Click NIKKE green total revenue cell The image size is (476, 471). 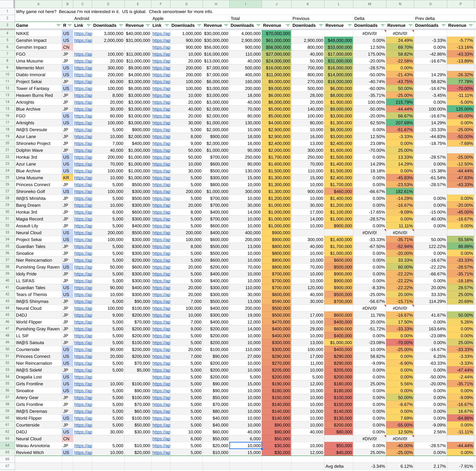point(276,34)
